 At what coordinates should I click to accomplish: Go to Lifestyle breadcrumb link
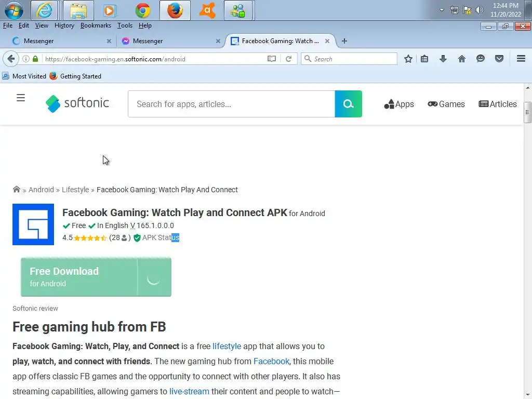point(75,190)
